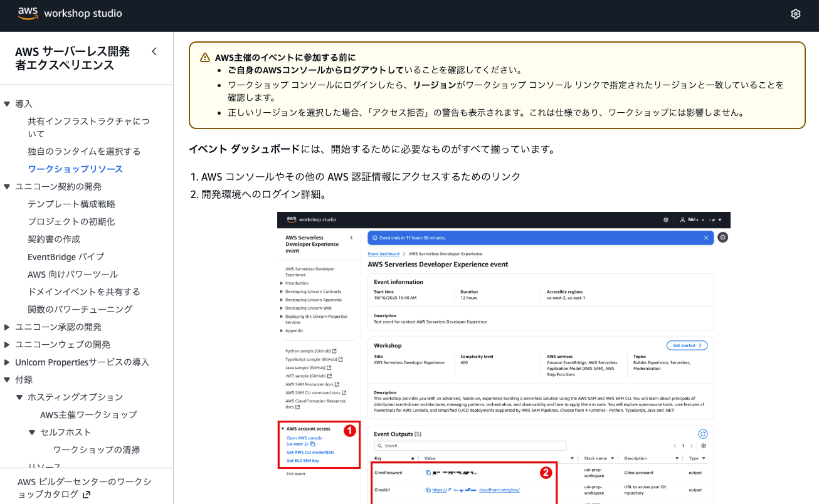Collapse the 付録 section triangle
Screen dimensions: 819x504
pyautogui.click(x=7, y=380)
